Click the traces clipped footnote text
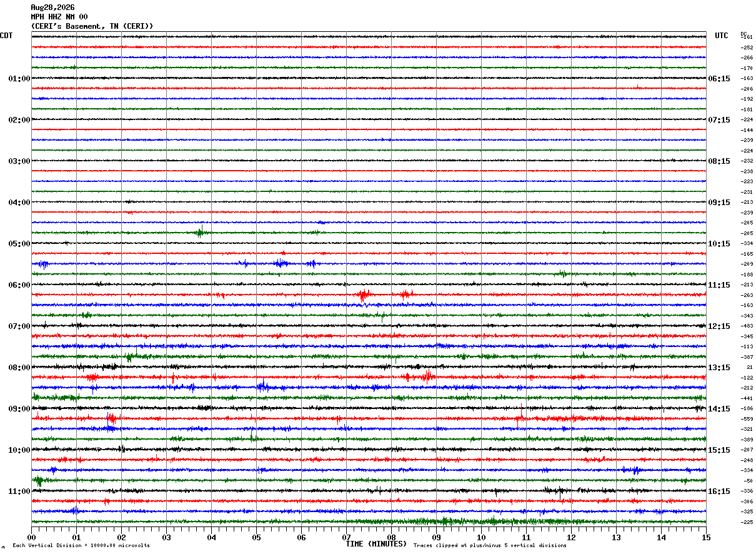The image size is (756, 554). (x=490, y=545)
